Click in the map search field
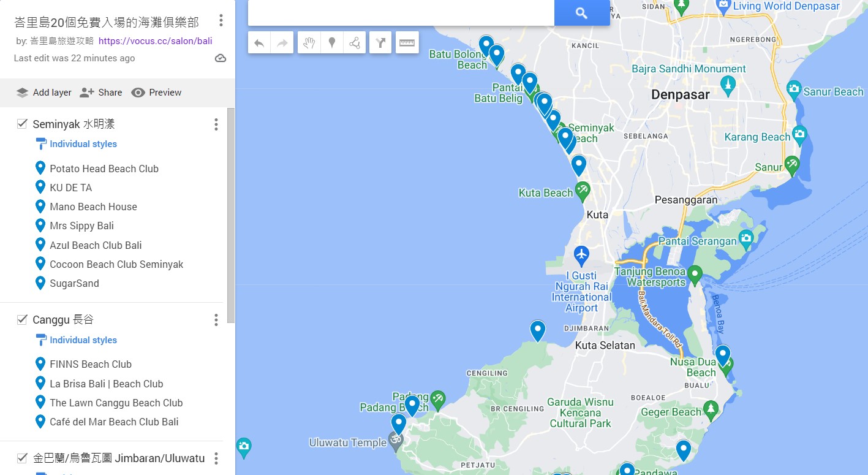 pos(401,13)
